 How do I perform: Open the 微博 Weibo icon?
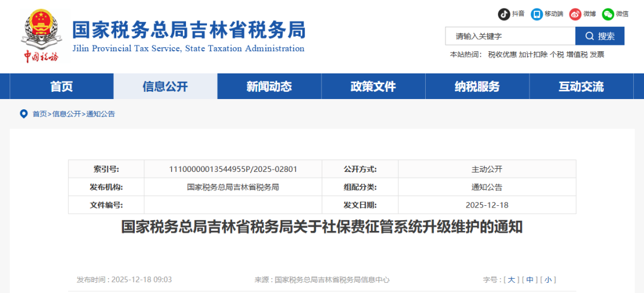point(575,14)
